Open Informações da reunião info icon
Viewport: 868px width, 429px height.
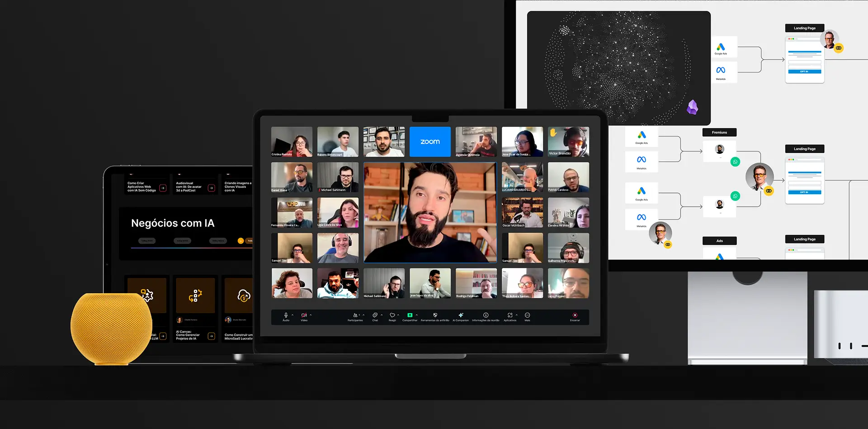[486, 315]
